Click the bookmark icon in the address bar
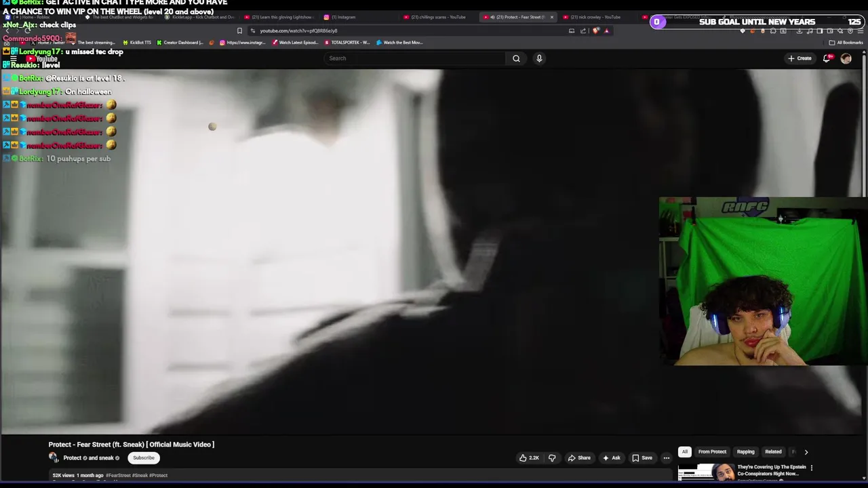868x488 pixels. click(x=239, y=30)
